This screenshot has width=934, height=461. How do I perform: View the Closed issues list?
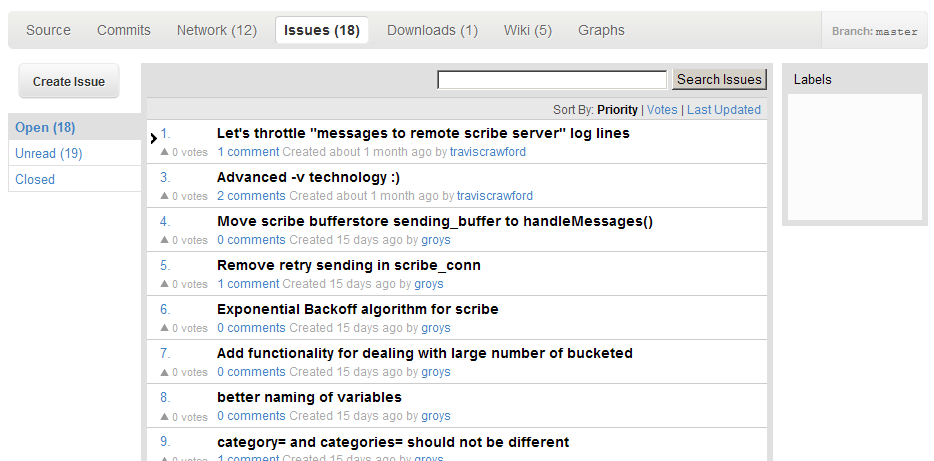(x=35, y=179)
